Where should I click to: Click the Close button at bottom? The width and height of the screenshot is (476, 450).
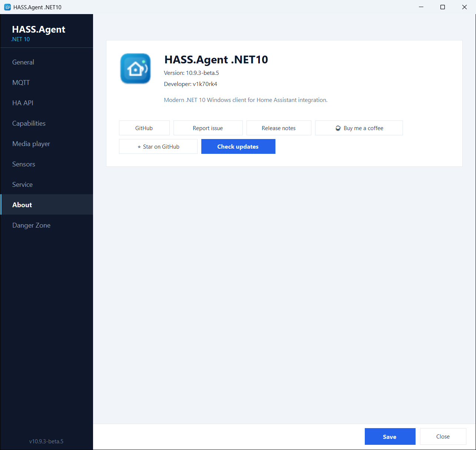[x=443, y=437]
